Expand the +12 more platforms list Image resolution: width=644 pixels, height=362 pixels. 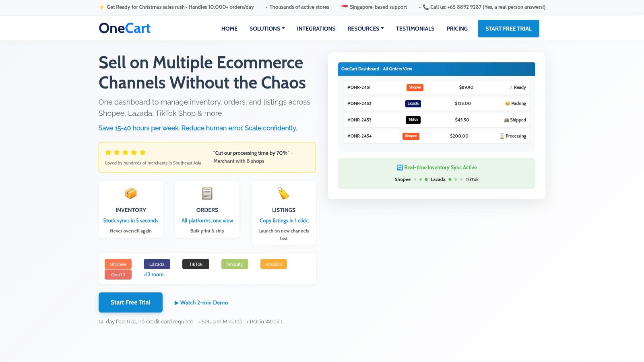click(153, 274)
